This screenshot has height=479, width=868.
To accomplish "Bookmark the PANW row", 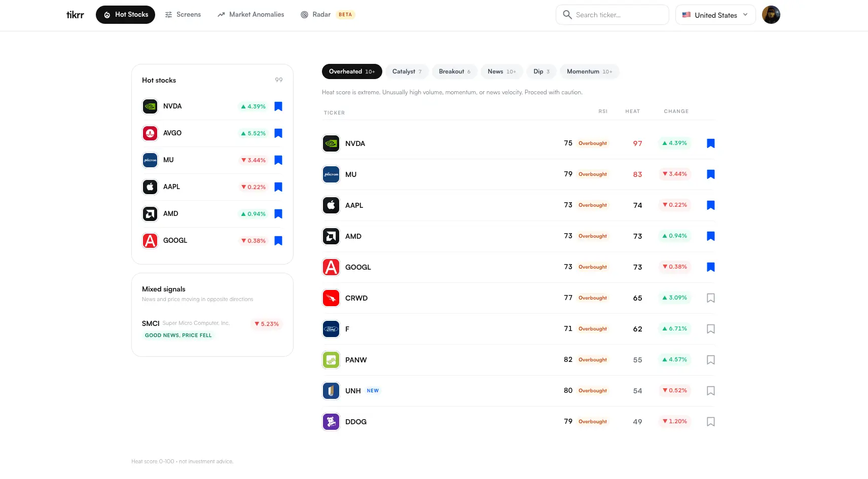I will tap(711, 360).
